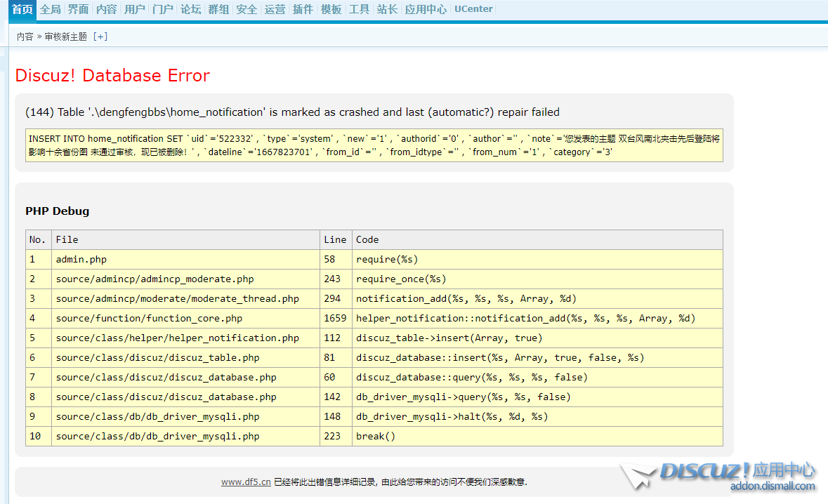Click the PHP Debug heading
828x504 pixels.
58,211
